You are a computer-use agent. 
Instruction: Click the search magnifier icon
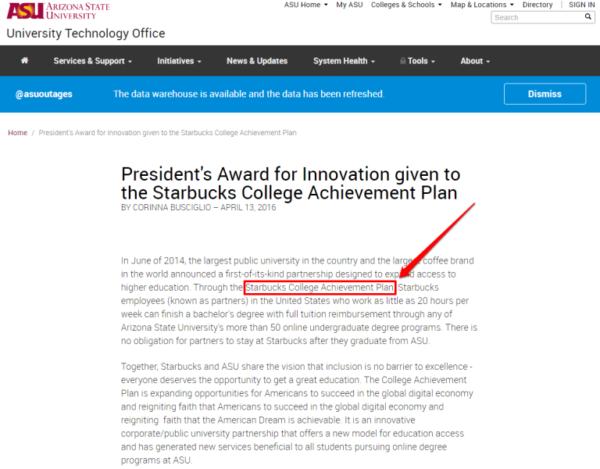click(x=587, y=17)
